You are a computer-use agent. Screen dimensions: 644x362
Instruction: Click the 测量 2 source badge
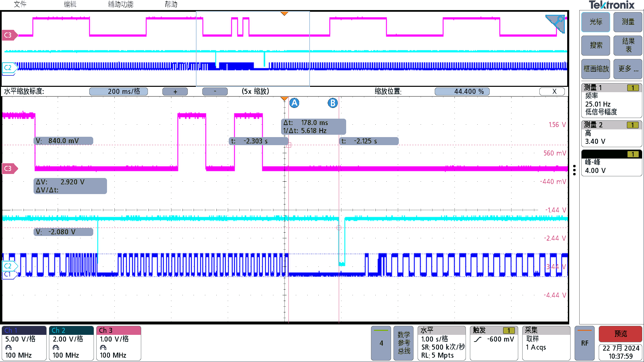633,125
